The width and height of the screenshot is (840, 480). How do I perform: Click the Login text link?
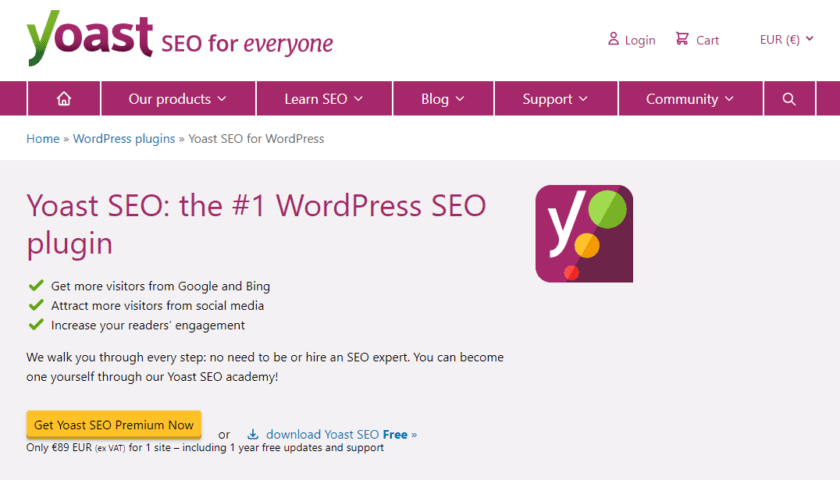640,40
